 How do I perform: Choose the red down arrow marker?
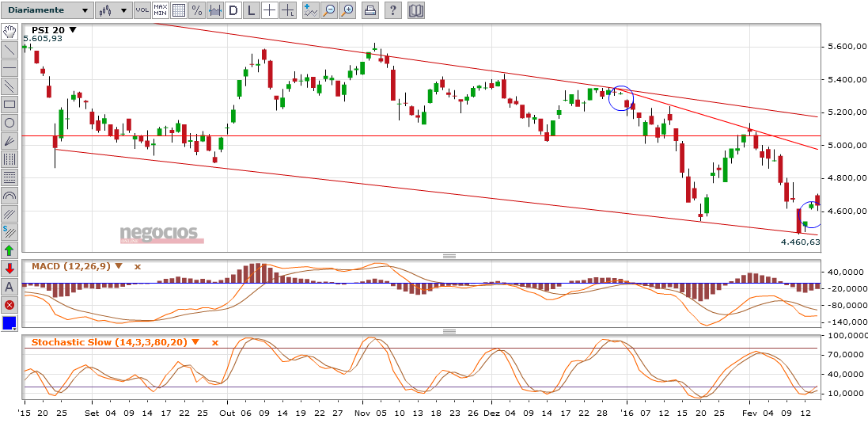coord(10,269)
